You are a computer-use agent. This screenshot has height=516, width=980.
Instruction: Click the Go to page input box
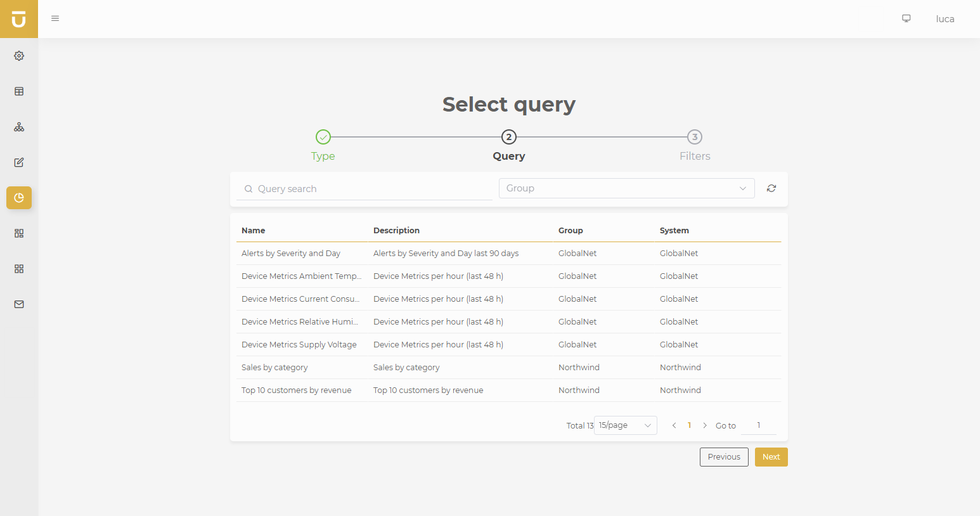[x=759, y=425]
